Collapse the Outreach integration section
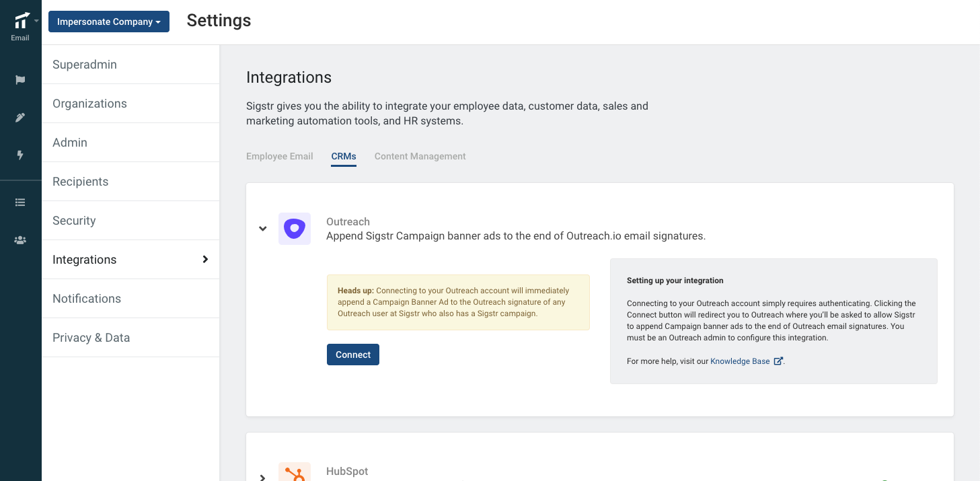 pyautogui.click(x=263, y=229)
